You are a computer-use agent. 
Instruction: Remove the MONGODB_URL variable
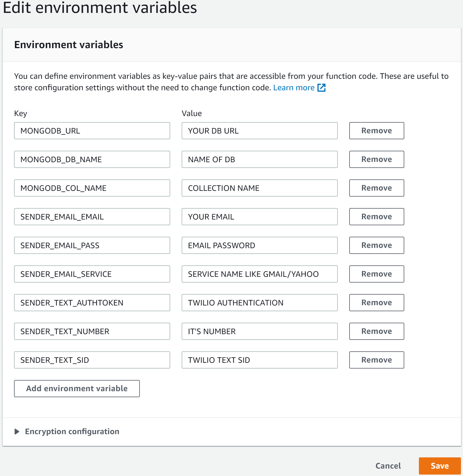point(376,131)
